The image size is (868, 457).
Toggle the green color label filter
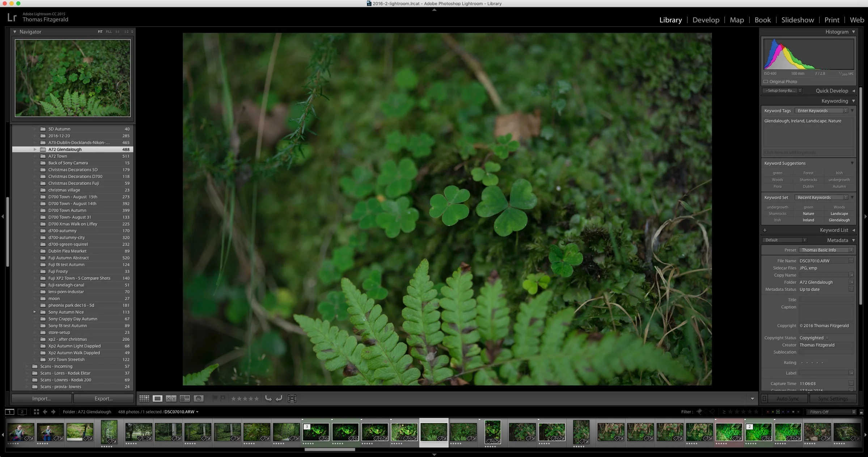click(x=778, y=412)
